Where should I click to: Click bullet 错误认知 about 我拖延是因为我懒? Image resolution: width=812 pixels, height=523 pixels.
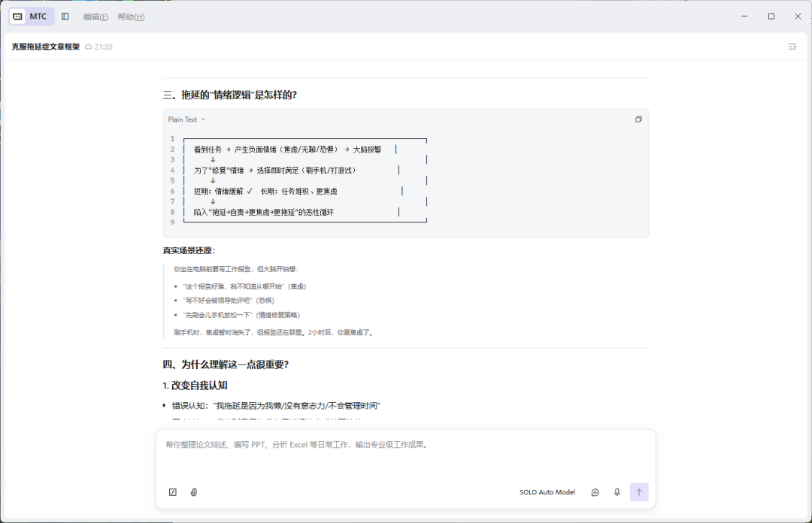[276, 406]
